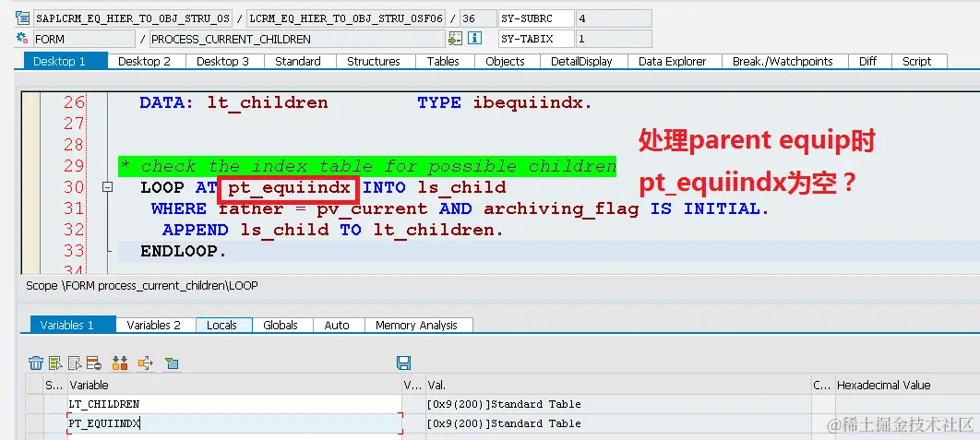Switch to the Diff tab

pyautogui.click(x=869, y=61)
